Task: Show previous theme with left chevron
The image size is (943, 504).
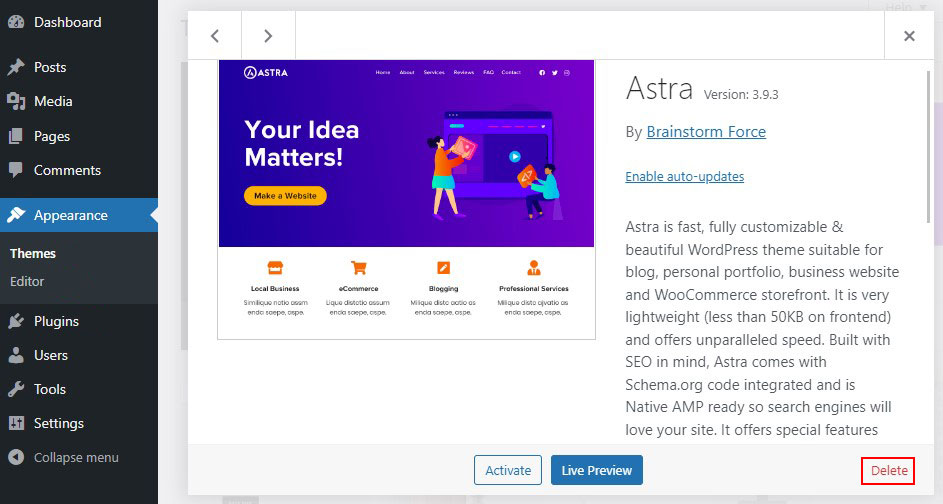Action: (x=215, y=35)
